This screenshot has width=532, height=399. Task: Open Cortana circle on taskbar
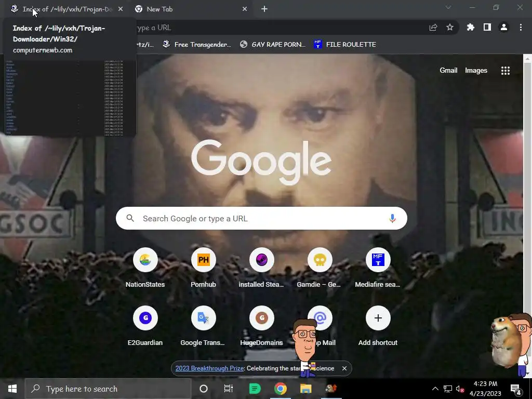(x=204, y=389)
